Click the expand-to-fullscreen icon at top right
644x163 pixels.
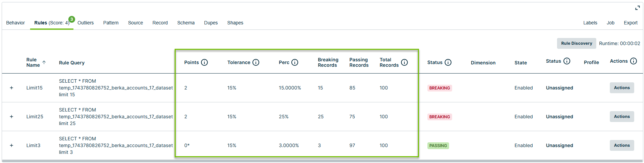pyautogui.click(x=637, y=8)
